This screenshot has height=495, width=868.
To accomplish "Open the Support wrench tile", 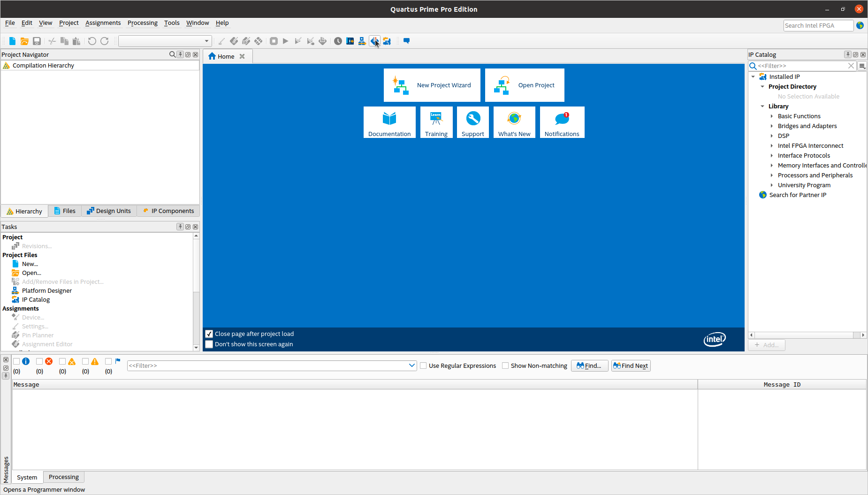I will click(473, 122).
